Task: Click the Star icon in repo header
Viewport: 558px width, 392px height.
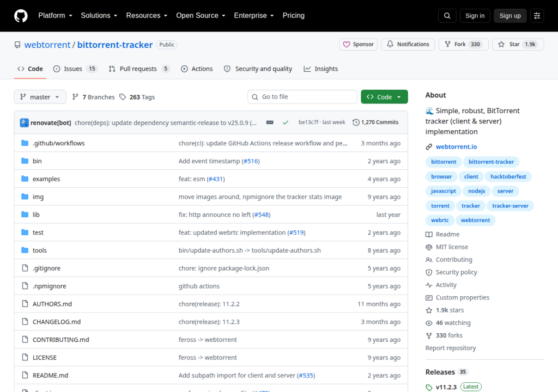Action: [501, 45]
